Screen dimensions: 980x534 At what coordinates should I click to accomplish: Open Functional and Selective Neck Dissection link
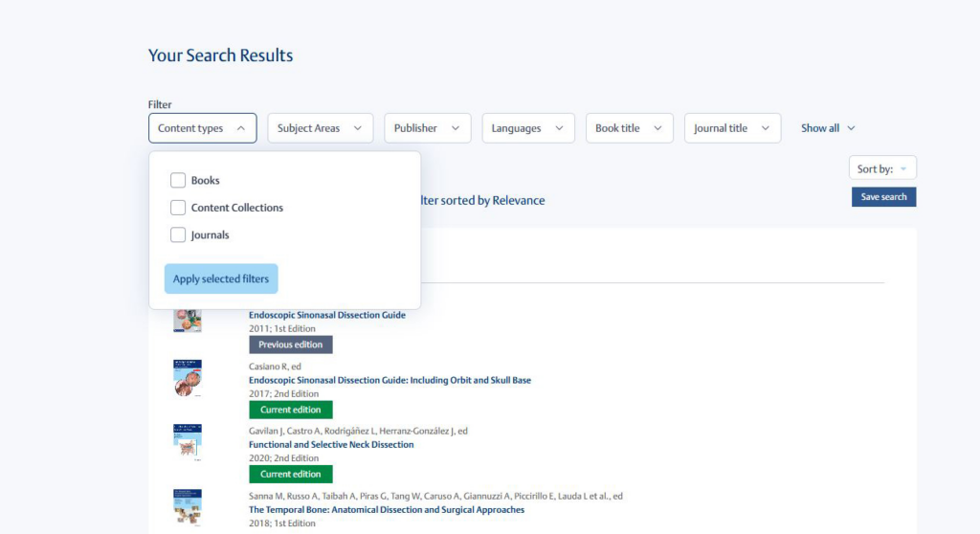(331, 444)
